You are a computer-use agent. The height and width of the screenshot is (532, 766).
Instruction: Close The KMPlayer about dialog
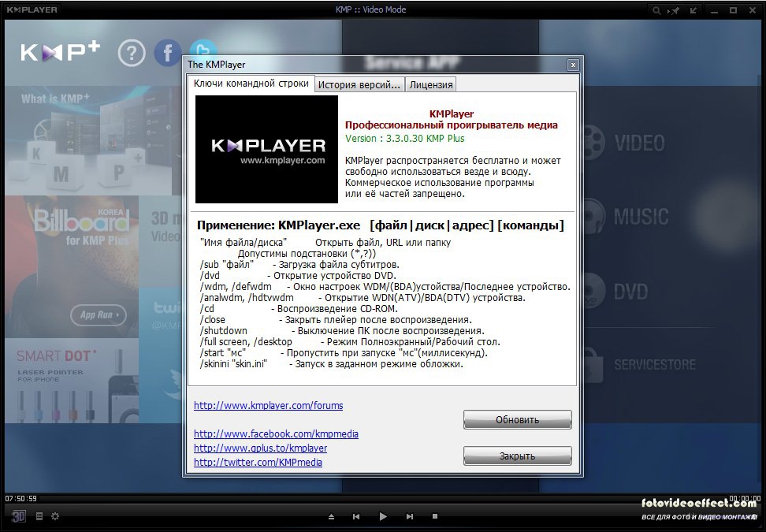point(573,65)
